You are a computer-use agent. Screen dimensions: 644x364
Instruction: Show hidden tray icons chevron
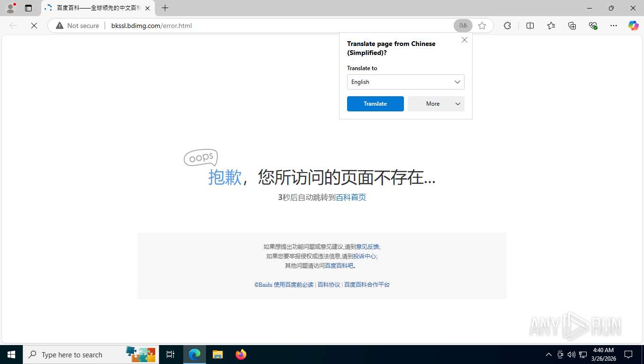[549, 355]
